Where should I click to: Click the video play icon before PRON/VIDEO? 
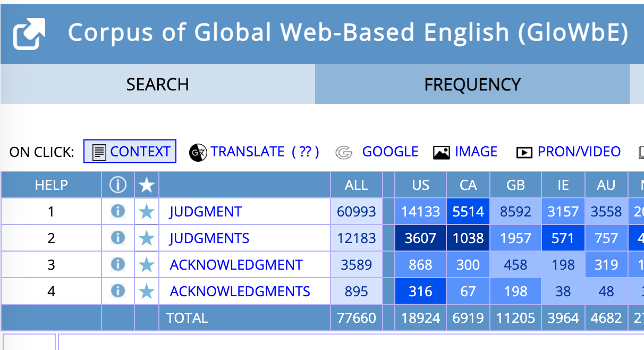pos(524,153)
